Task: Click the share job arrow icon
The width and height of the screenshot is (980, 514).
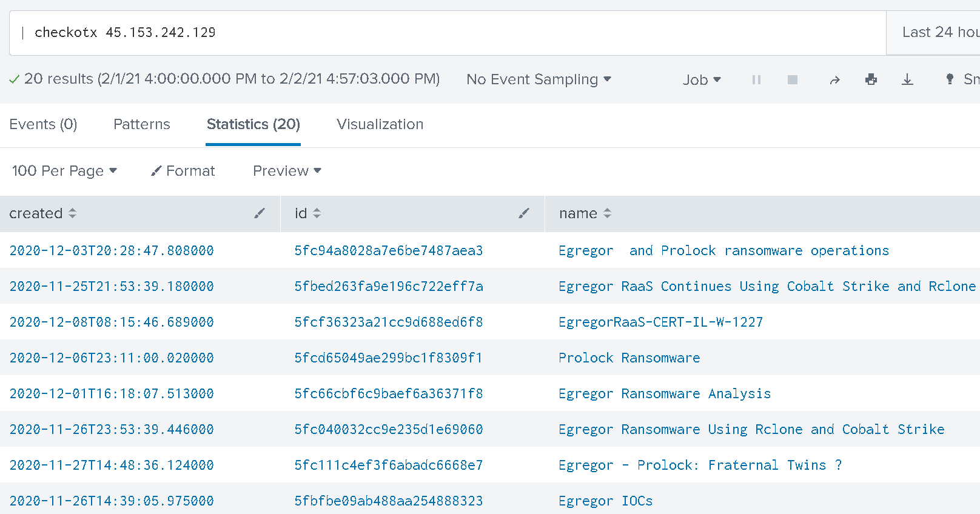Action: tap(834, 80)
